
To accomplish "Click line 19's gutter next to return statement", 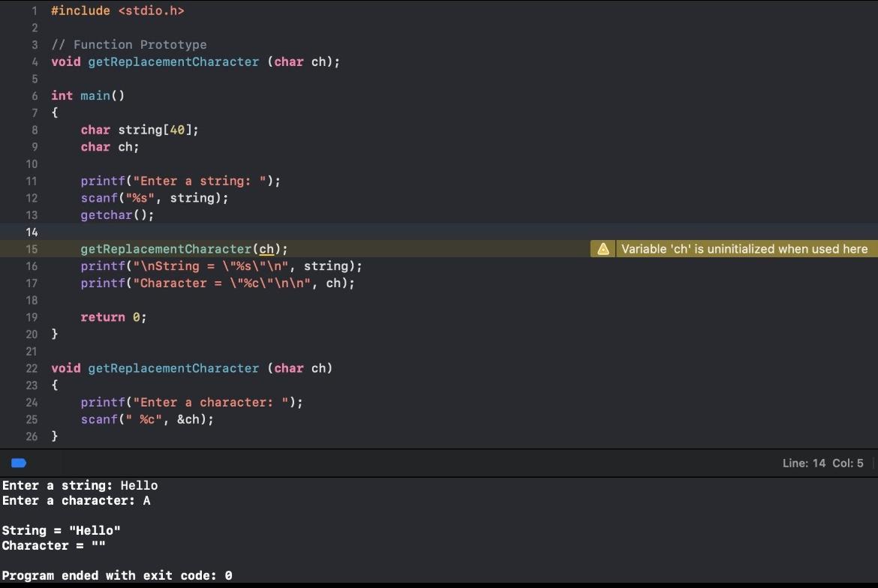I will [32, 317].
